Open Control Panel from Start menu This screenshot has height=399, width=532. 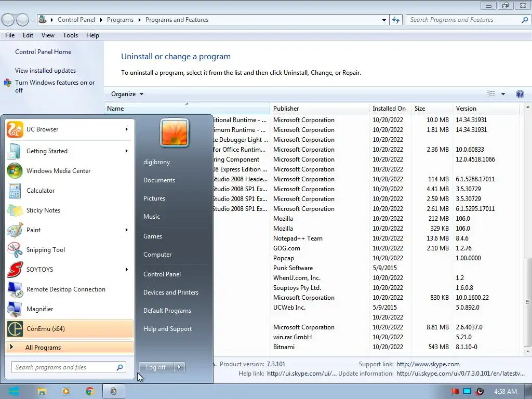tap(162, 274)
